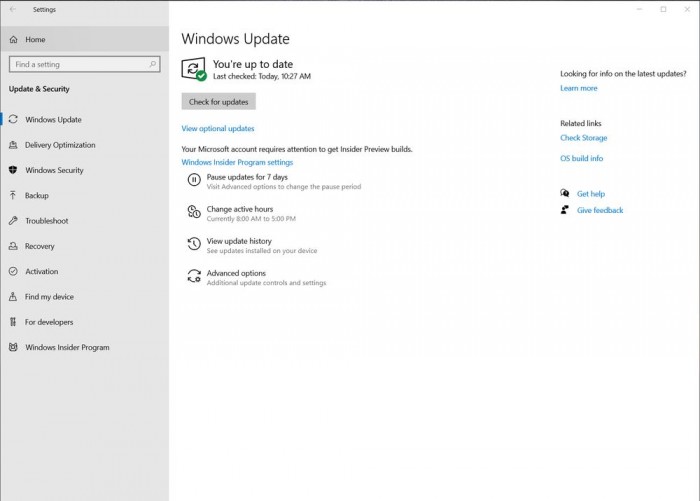Screen dimensions: 700x501
Task: Click the Windows Security shield icon
Action: pos(13,170)
